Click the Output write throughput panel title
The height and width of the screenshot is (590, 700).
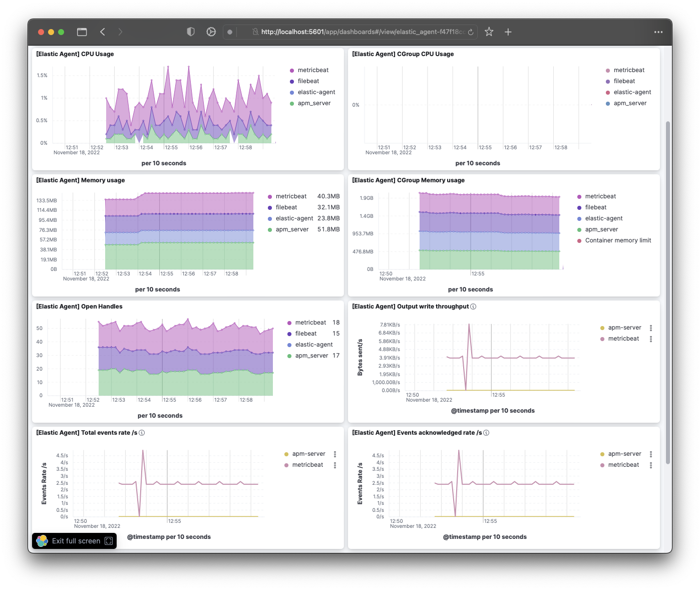[411, 307]
